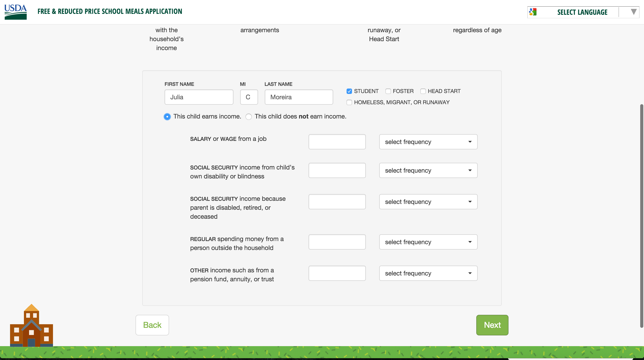Image resolution: width=644 pixels, height=360 pixels.
Task: Expand frequency dropdown for child's disability Social Security
Action: [x=428, y=171]
